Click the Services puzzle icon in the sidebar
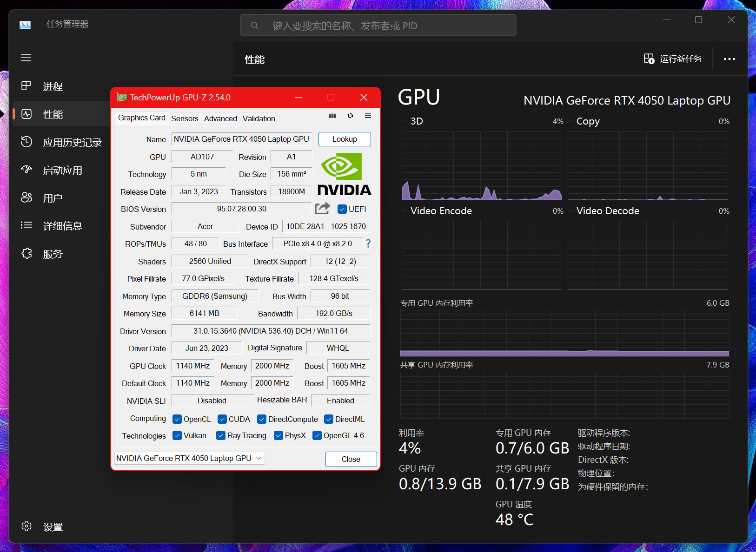 point(27,253)
